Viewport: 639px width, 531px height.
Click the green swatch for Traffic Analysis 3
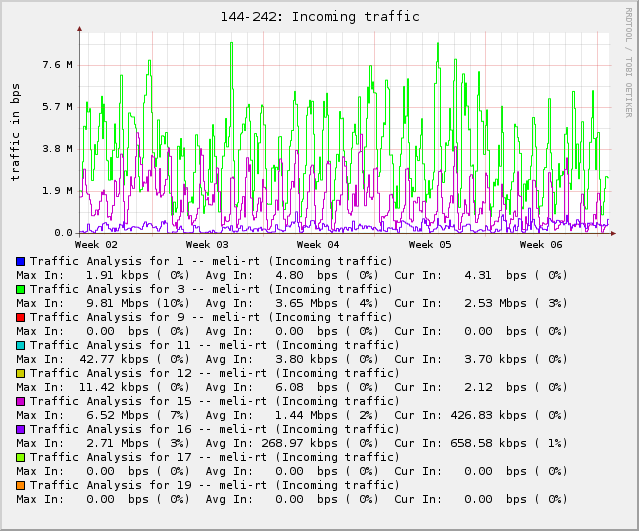pos(21,289)
